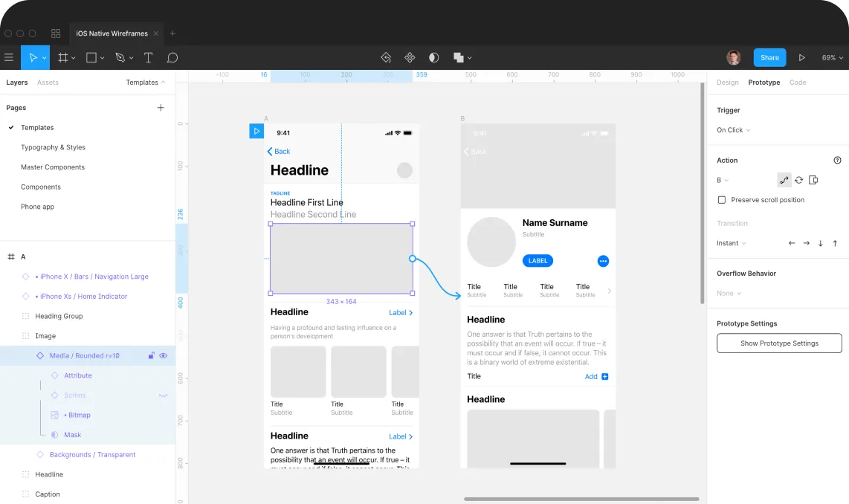
Task: Select the Text tool in toolbar
Action: click(148, 57)
